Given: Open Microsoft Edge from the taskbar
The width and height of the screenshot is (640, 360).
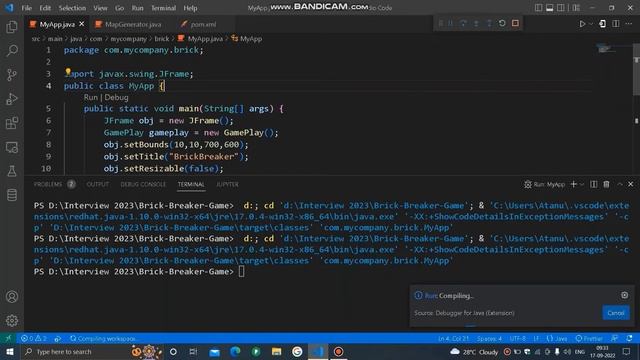Looking at the screenshot, I should click(x=235, y=351).
